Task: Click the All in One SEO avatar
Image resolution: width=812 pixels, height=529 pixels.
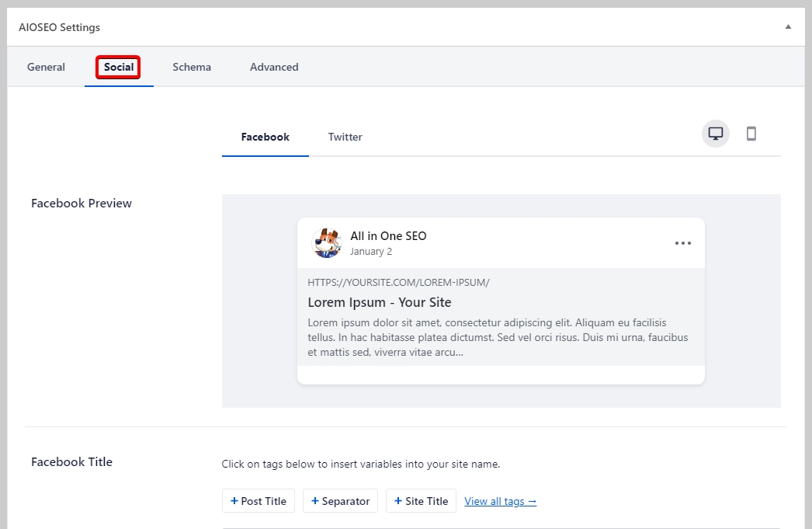Action: [326, 243]
